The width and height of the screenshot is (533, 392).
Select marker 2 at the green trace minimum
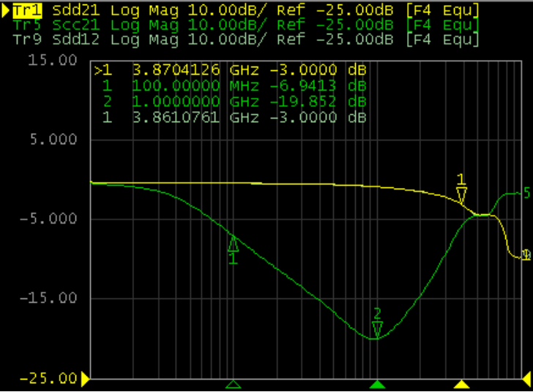(377, 328)
